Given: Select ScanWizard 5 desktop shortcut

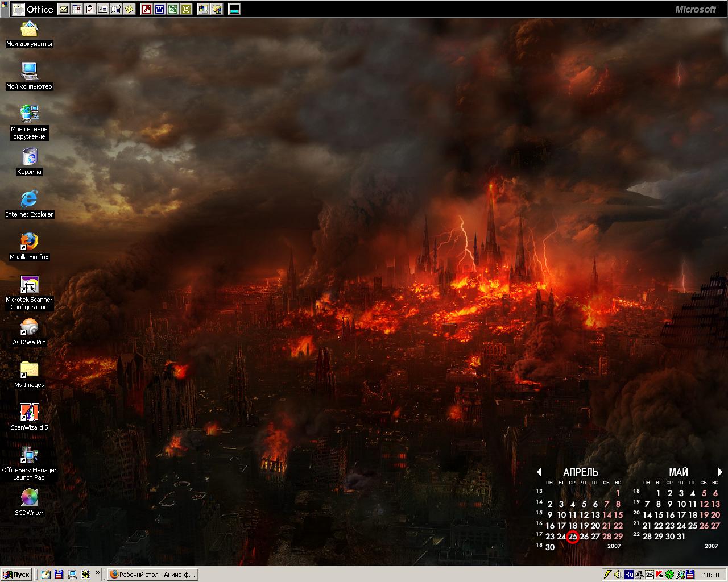Looking at the screenshot, I should pyautogui.click(x=29, y=417).
